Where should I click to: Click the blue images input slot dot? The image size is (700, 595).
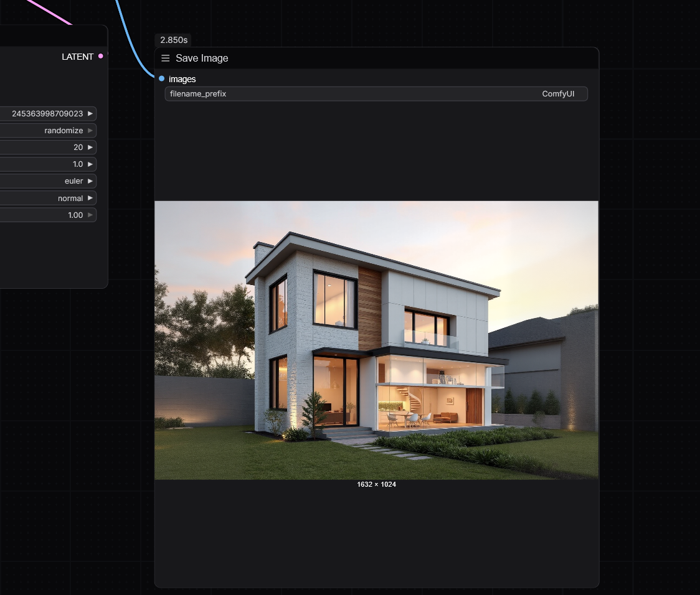[x=162, y=79]
